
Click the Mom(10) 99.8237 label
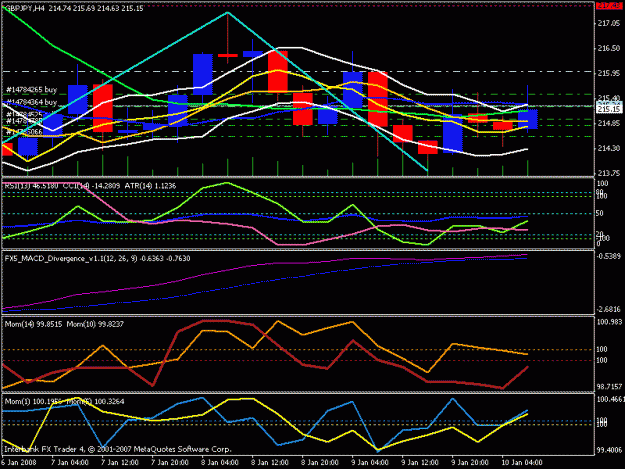[95, 324]
